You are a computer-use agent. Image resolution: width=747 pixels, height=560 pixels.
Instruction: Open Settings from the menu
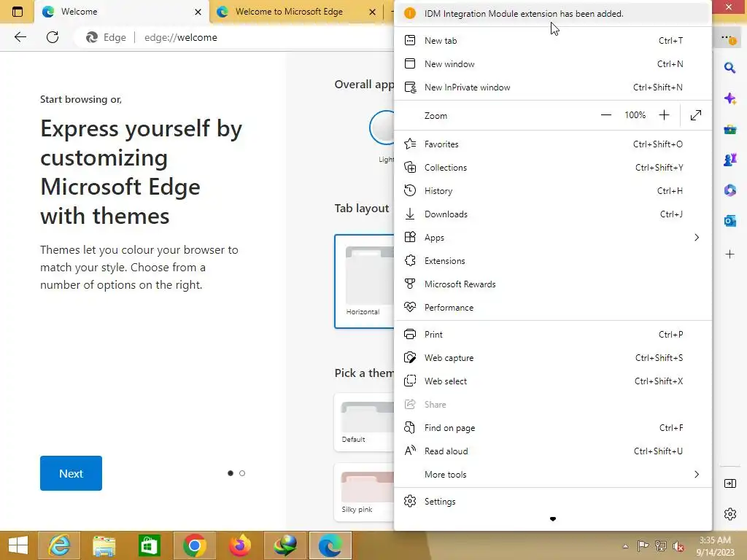553,502
